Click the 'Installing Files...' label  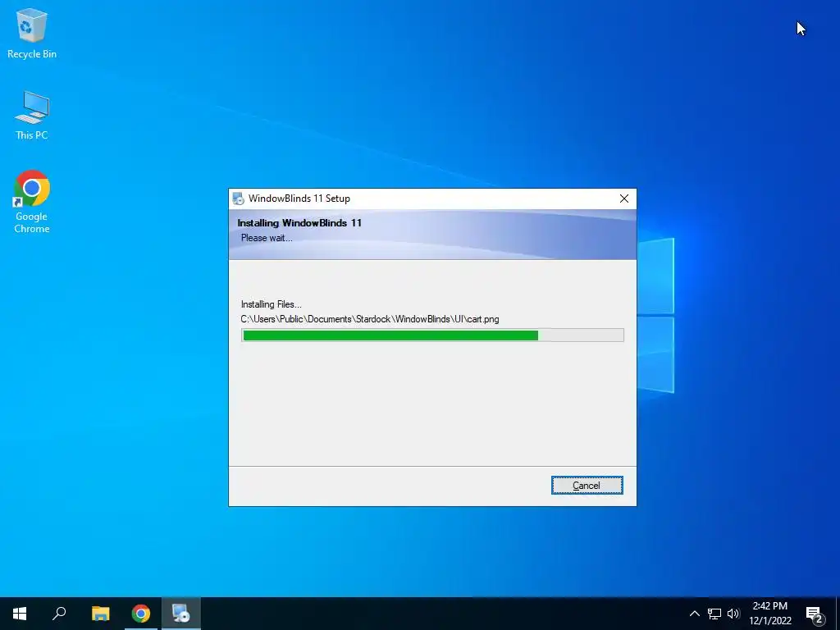pyautogui.click(x=271, y=304)
